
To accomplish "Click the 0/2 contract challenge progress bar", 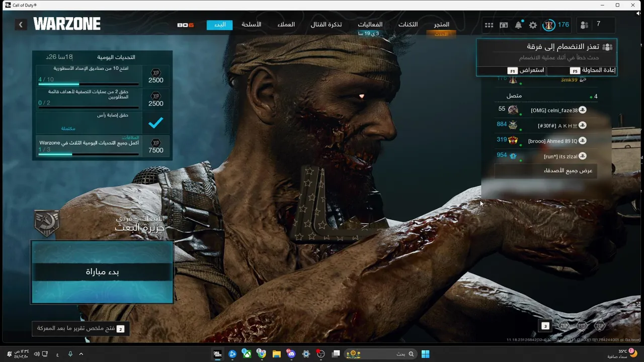I will pos(89,107).
